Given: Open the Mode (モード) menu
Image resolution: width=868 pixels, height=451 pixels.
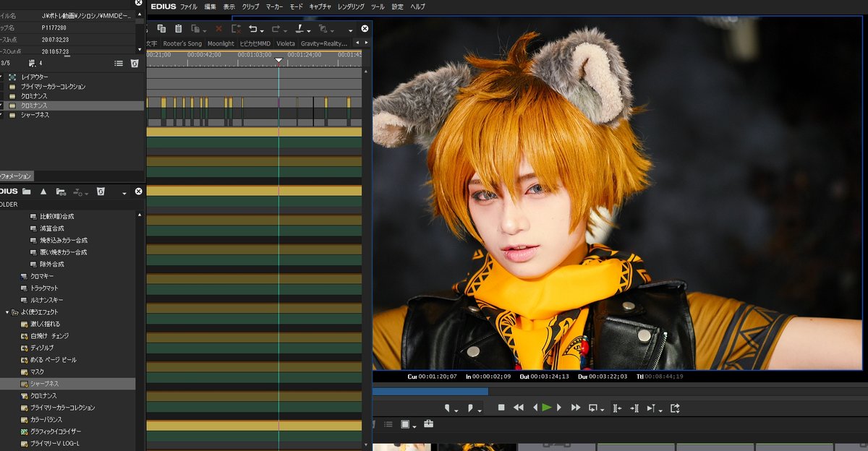Looking at the screenshot, I should click(297, 7).
